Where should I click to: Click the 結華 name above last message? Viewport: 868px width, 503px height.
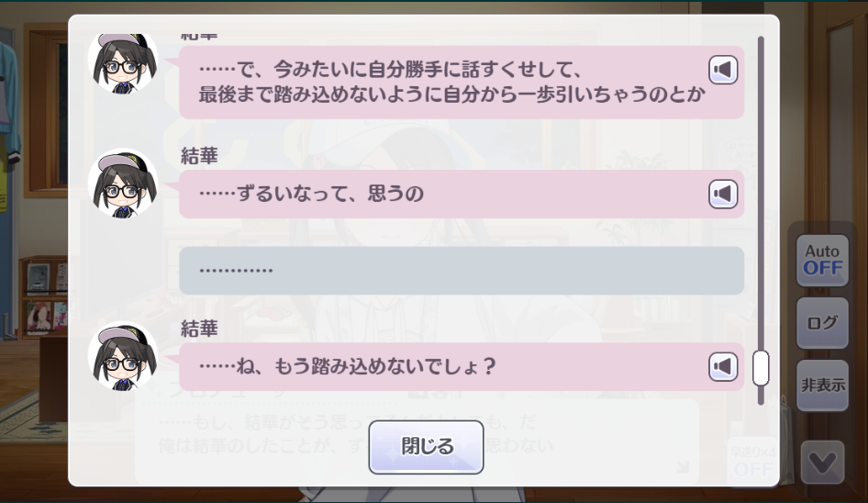point(199,329)
